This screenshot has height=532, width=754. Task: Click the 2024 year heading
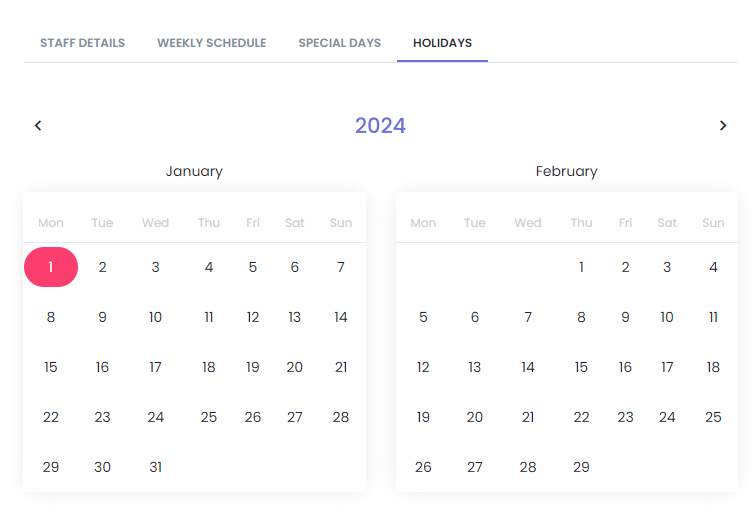click(380, 125)
